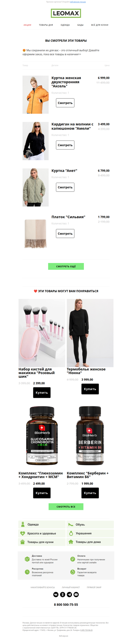Click the green СМОТРЕТЬ ВСЕ button
132x644 pixels.
pyautogui.click(x=66, y=507)
